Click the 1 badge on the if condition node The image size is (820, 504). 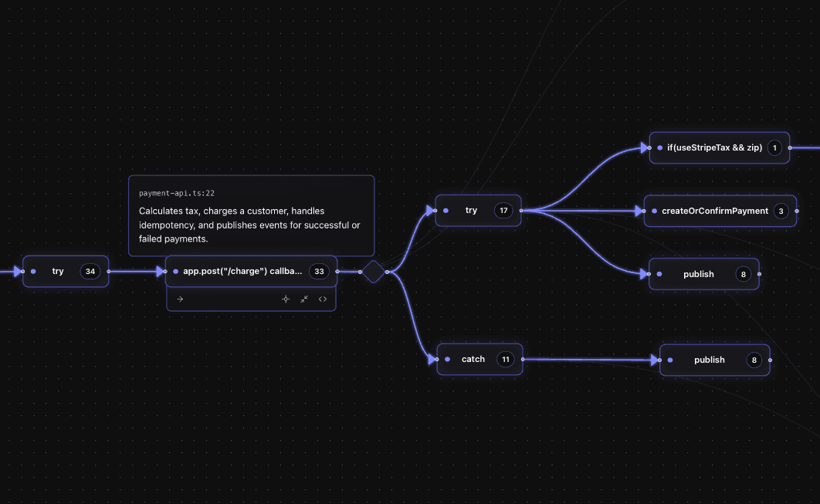tap(774, 147)
